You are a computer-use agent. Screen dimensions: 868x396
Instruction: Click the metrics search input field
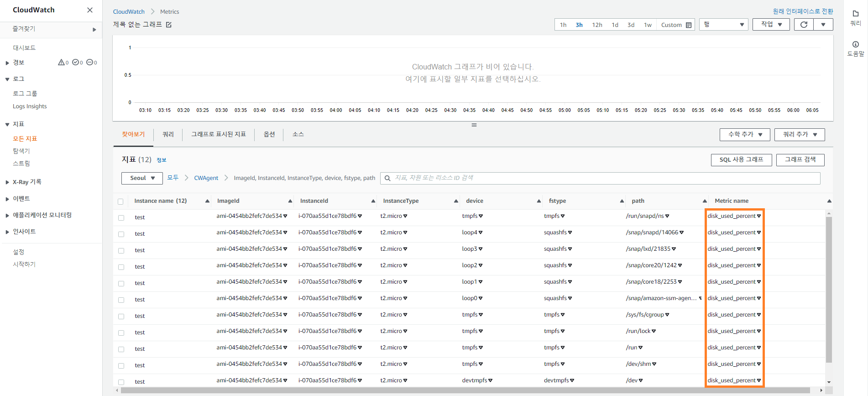point(600,178)
